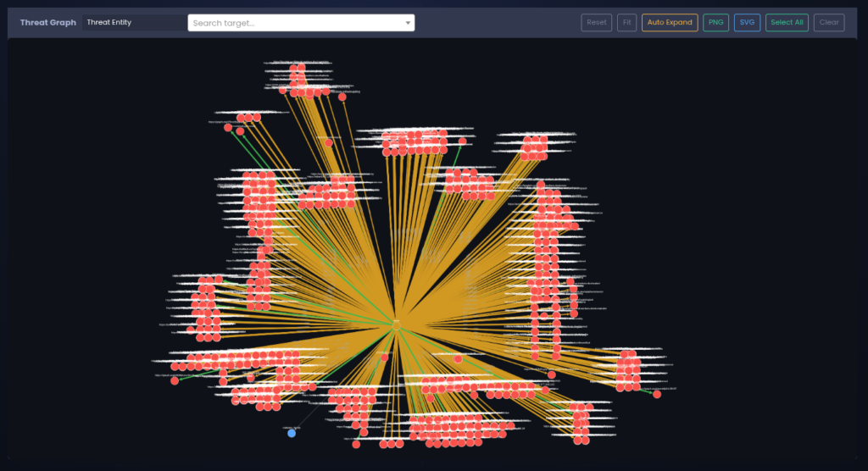Image resolution: width=868 pixels, height=471 pixels.
Task: Open the Threat Entity type selector
Action: click(133, 23)
